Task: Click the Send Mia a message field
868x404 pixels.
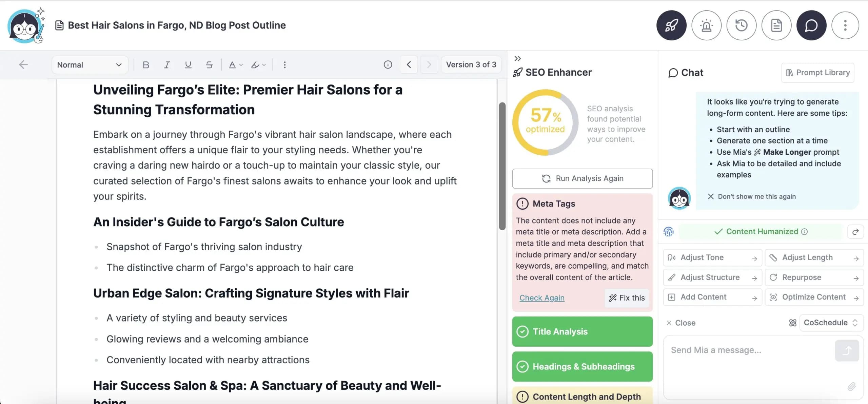Action: click(x=729, y=350)
